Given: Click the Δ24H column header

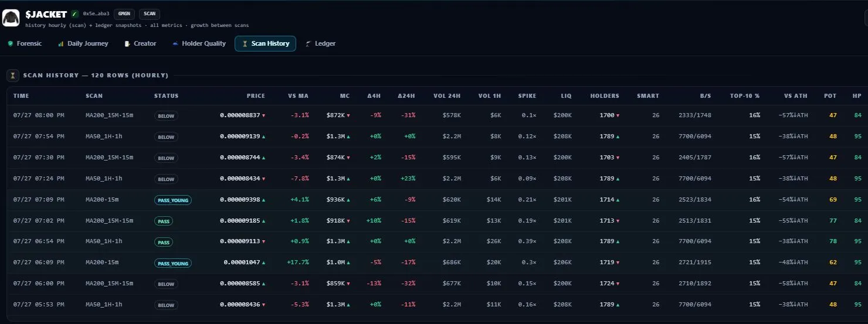Looking at the screenshot, I should (x=406, y=96).
